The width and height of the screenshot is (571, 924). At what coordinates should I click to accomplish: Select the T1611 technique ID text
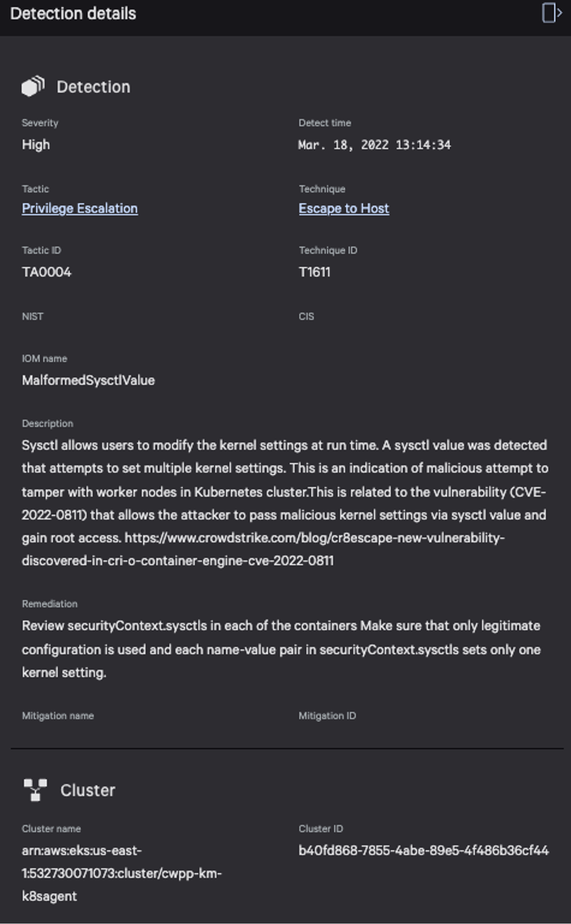(x=315, y=272)
